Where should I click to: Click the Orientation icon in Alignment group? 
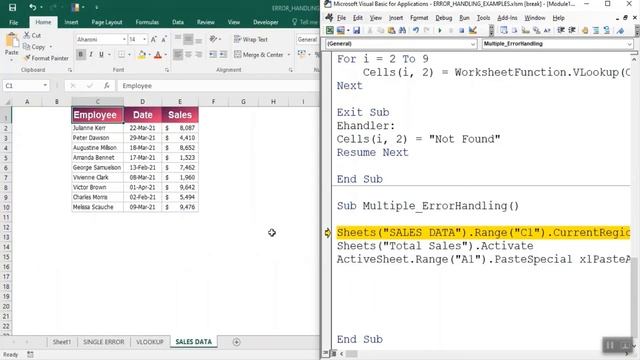[213, 39]
